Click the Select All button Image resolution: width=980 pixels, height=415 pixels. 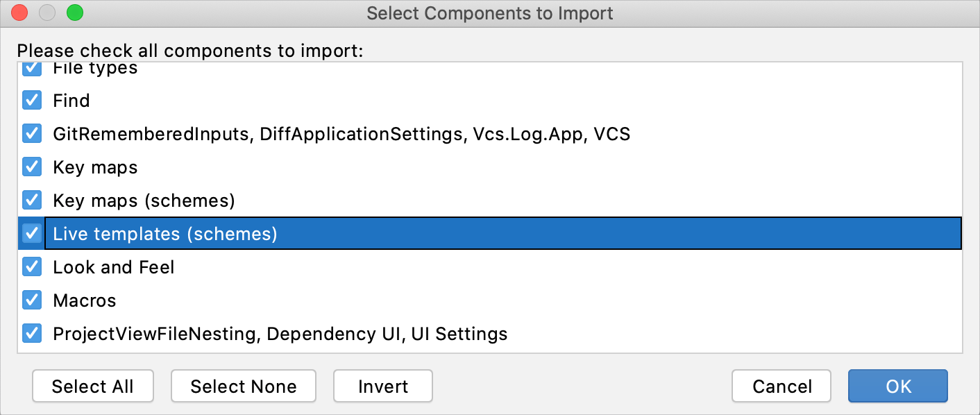92,386
